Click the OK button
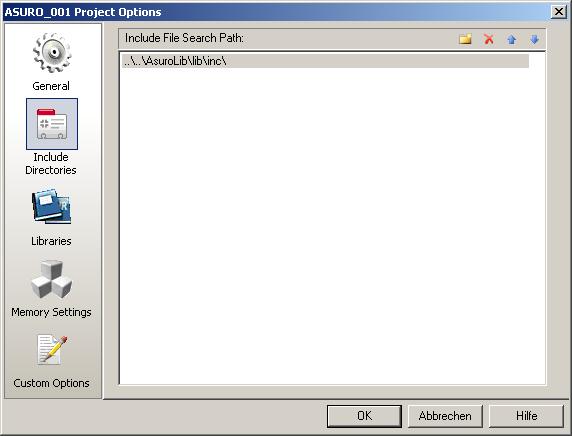Viewport: 572px width, 436px height. point(364,416)
